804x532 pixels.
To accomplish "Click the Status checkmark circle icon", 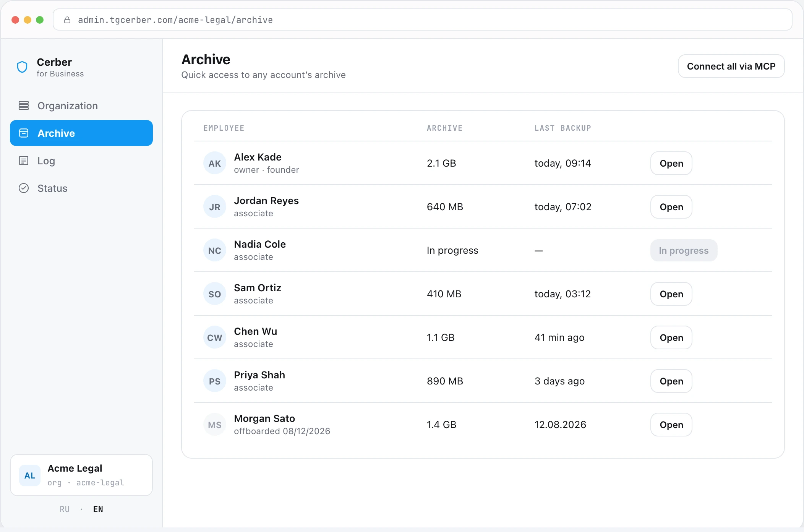I will coord(24,188).
